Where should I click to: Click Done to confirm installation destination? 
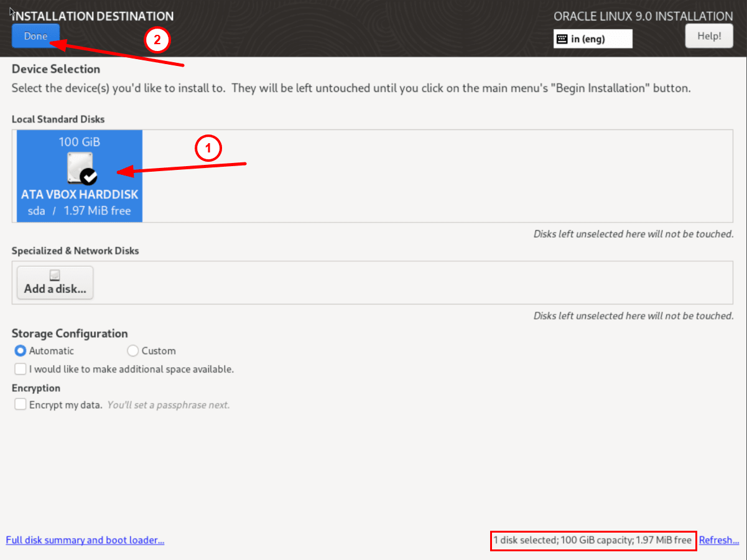coord(35,35)
